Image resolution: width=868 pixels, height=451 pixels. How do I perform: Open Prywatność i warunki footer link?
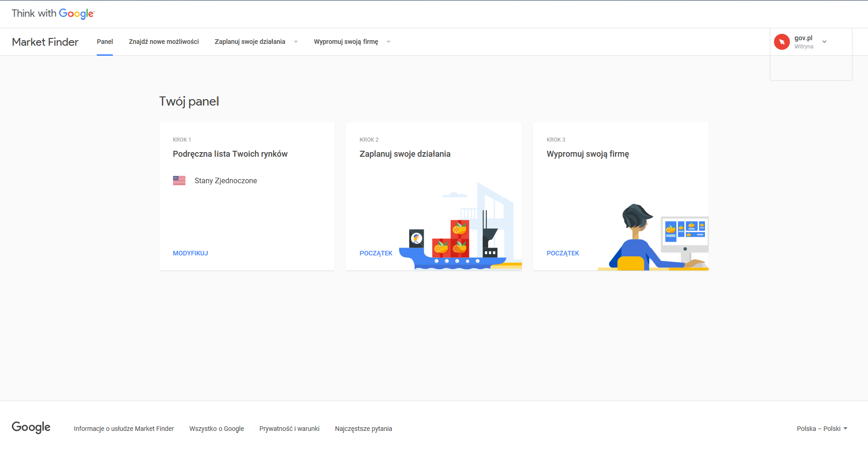coord(289,429)
